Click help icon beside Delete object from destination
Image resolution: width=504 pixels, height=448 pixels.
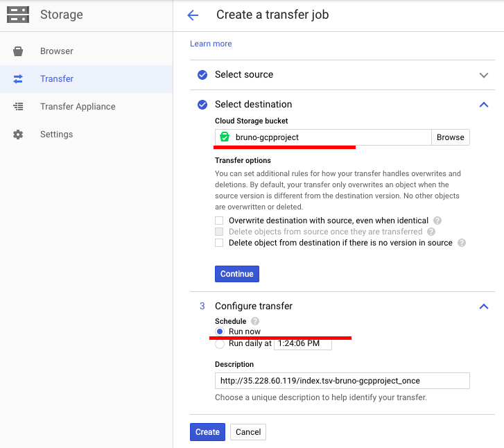coord(462,243)
